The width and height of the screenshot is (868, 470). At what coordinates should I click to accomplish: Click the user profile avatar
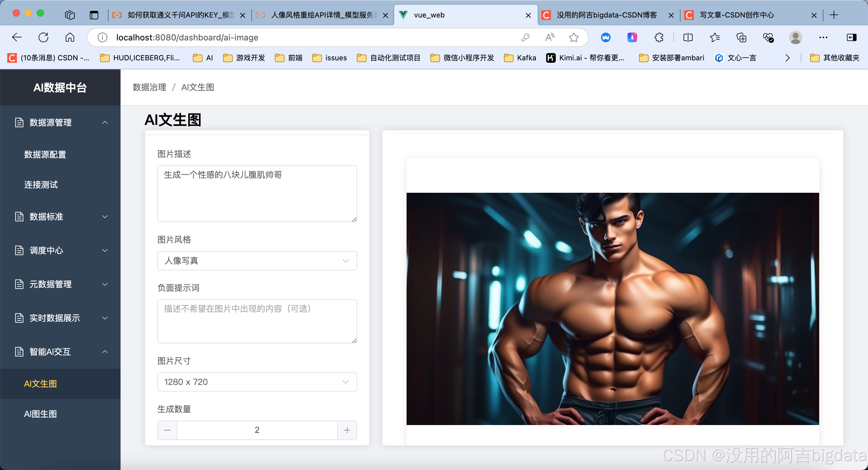coord(795,37)
